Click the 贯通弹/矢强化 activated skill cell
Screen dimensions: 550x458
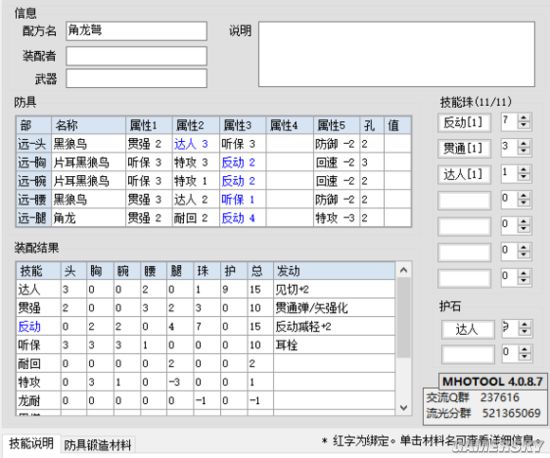[334, 308]
